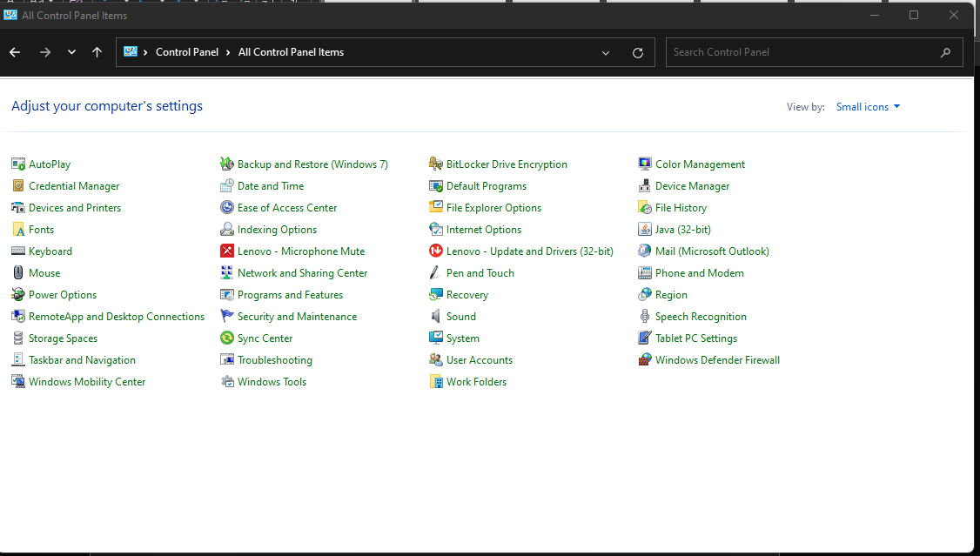980x556 pixels.
Task: Open the Tablet PC Settings icon
Action: 644,338
